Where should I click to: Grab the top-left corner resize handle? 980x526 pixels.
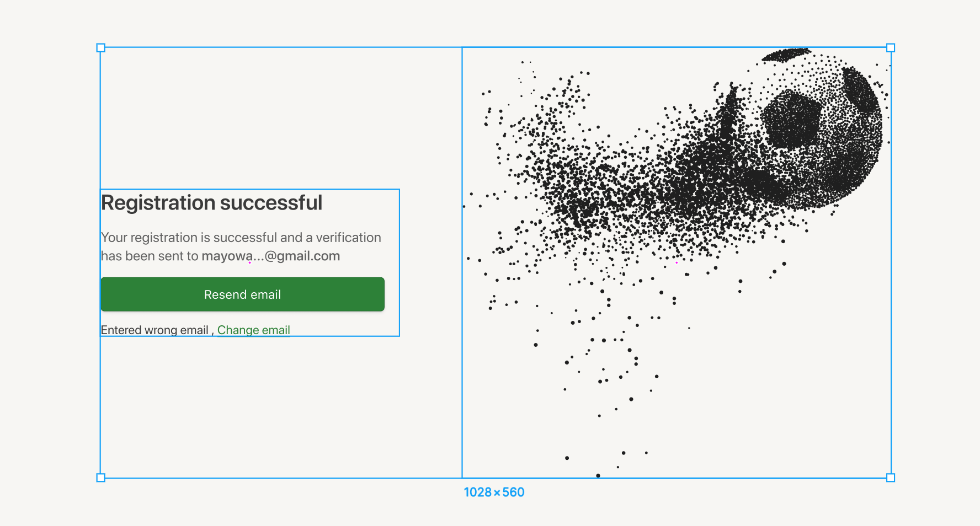[x=101, y=48]
